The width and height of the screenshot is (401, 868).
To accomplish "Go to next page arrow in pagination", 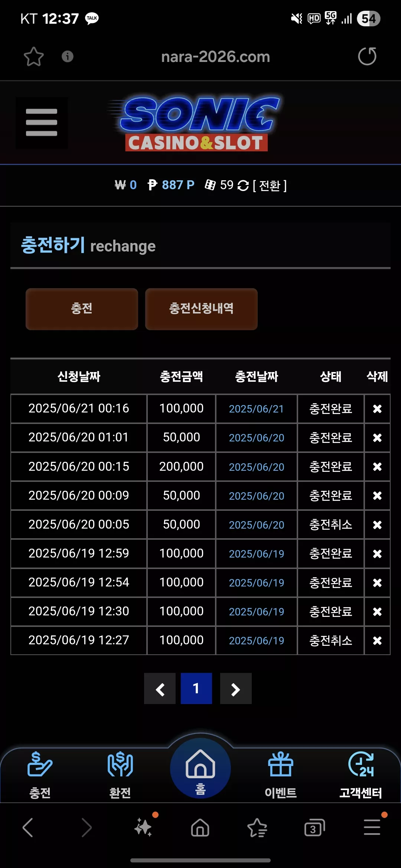I will 236,689.
